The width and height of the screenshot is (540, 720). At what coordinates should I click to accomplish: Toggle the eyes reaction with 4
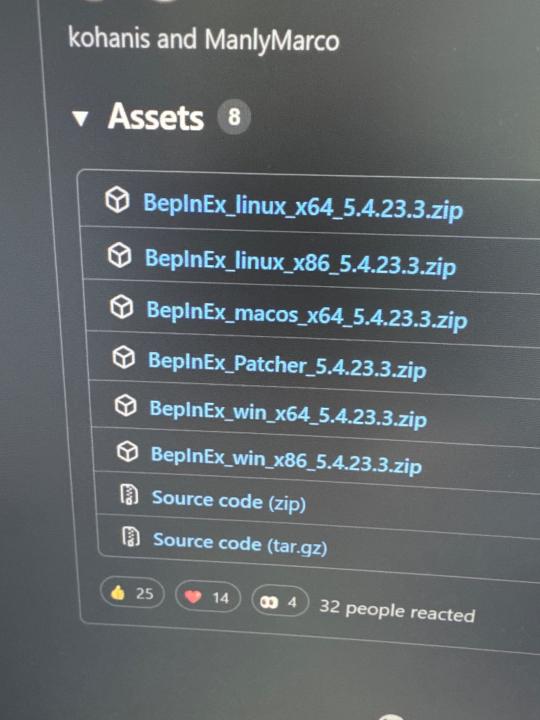coord(280,601)
